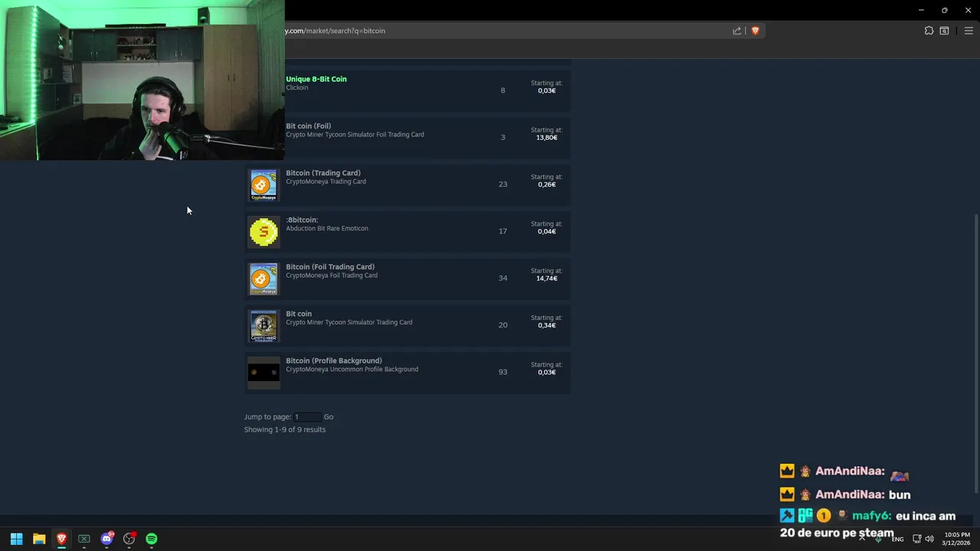This screenshot has height=551, width=980.
Task: Click the webcam overlay video feed
Action: tap(142, 80)
